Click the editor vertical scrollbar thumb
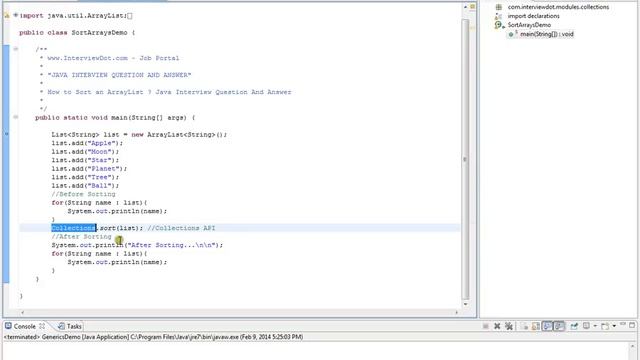Image resolution: width=640 pixels, height=360 pixels. [x=465, y=159]
